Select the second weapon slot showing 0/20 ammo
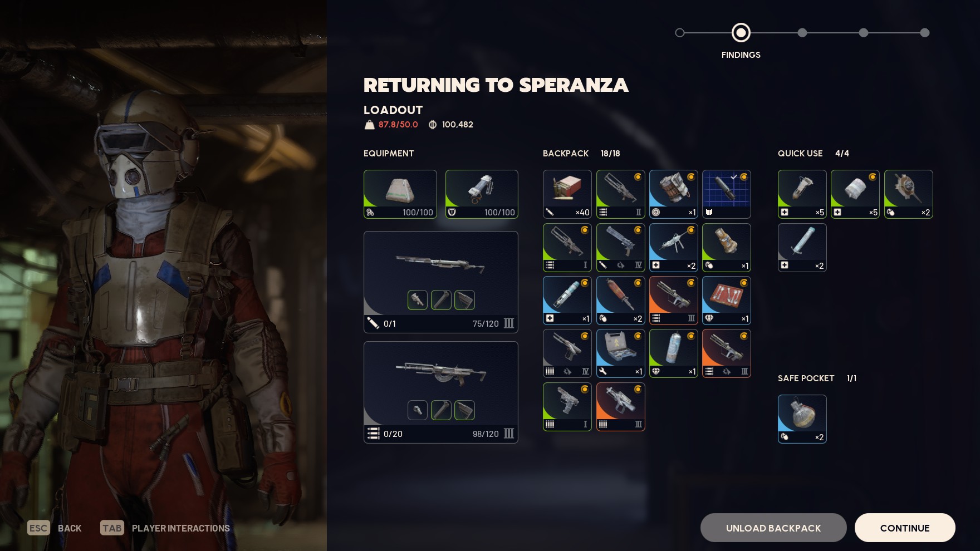The width and height of the screenshot is (980, 551). [440, 392]
